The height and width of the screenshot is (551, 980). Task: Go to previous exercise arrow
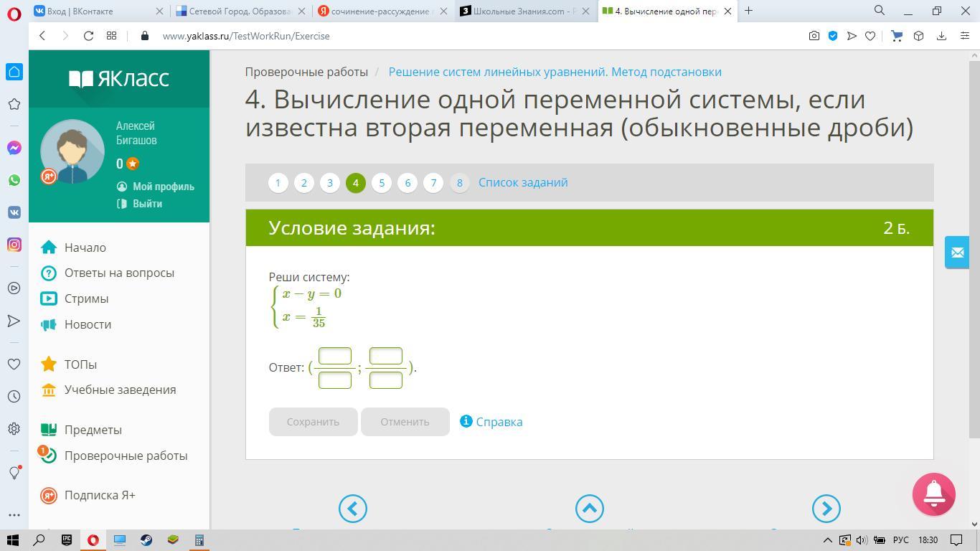352,509
